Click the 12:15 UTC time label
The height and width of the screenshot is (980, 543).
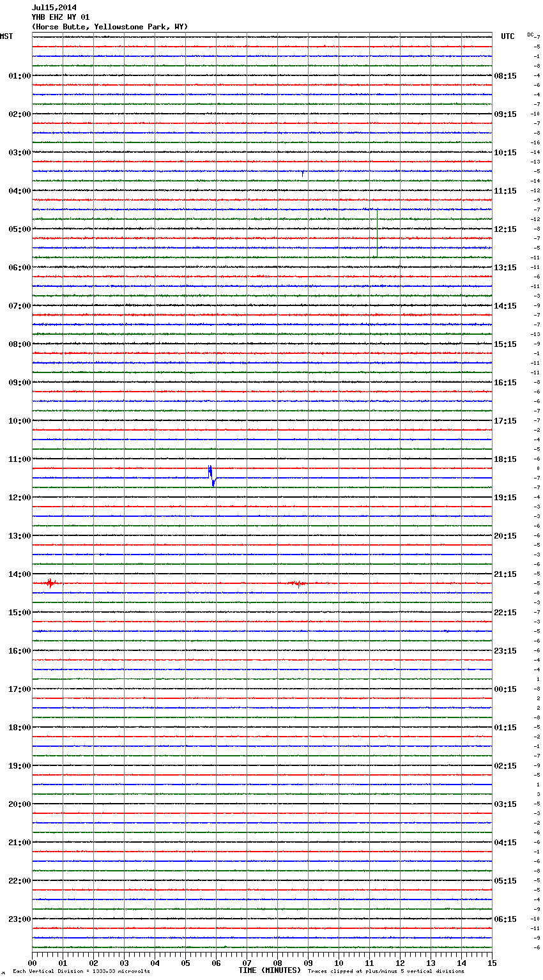[505, 229]
